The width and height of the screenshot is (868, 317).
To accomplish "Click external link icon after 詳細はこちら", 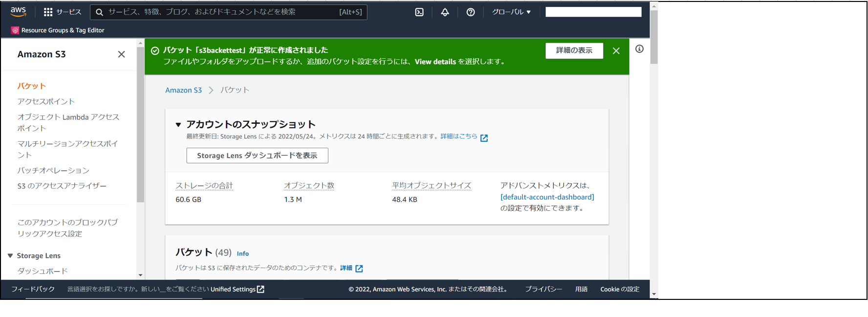I will tap(484, 138).
